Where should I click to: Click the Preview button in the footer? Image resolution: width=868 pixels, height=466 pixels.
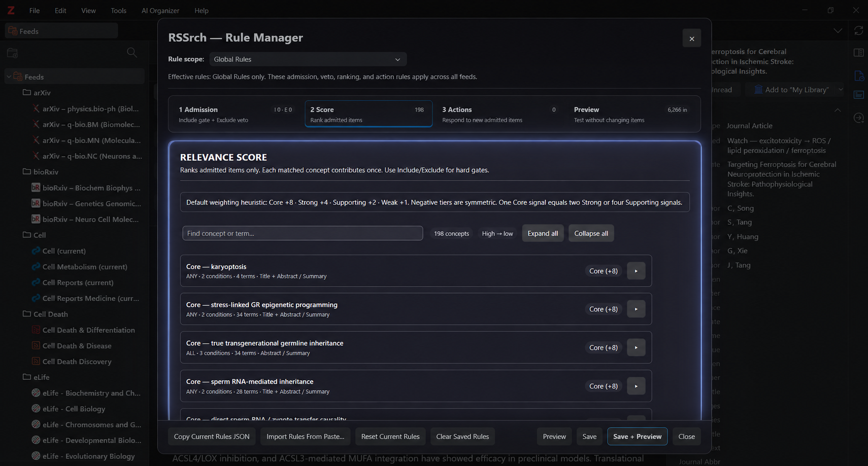pos(554,437)
